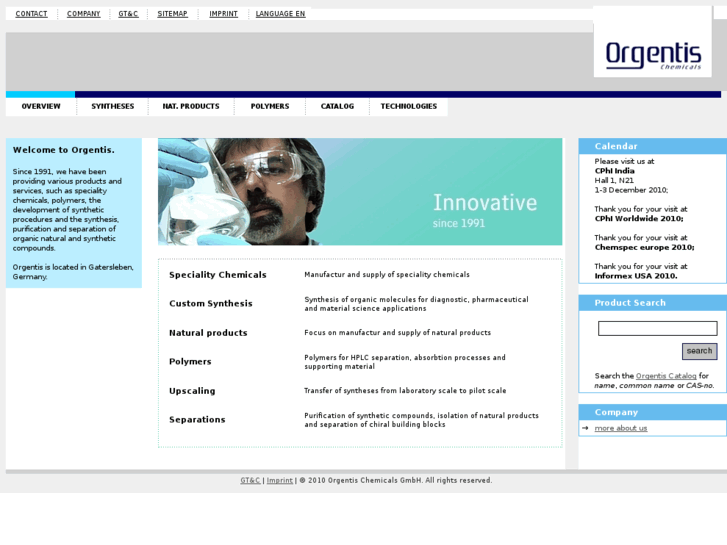Open the Company link in top bar
This screenshot has height=545, width=727.
click(x=83, y=14)
